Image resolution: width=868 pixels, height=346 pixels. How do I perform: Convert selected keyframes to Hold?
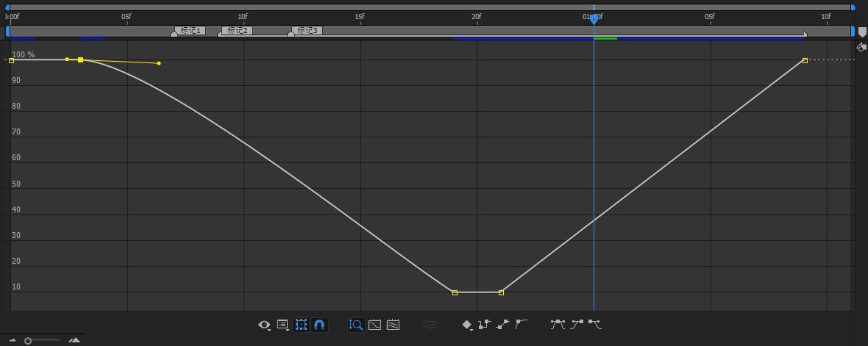(484, 325)
